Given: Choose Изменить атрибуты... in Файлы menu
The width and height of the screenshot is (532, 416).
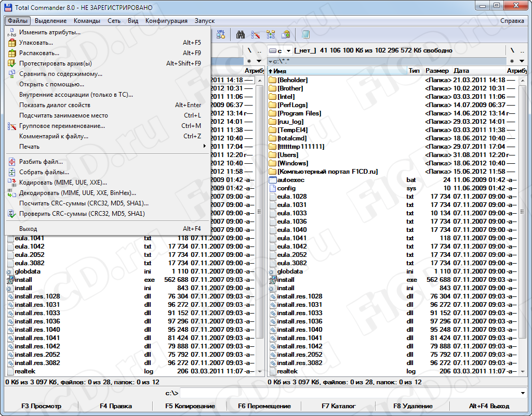Looking at the screenshot, I should coord(108,32).
